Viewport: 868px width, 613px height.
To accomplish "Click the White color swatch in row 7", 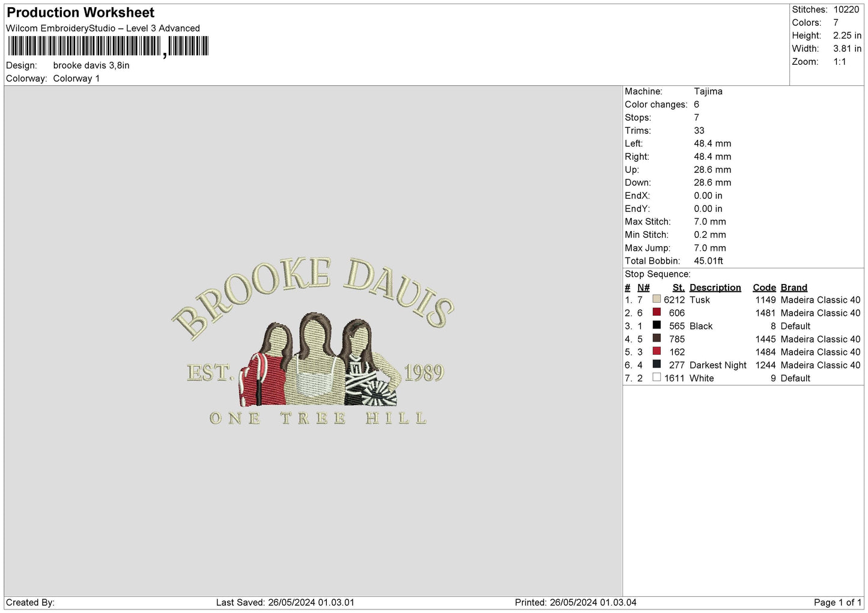I will coord(657,378).
